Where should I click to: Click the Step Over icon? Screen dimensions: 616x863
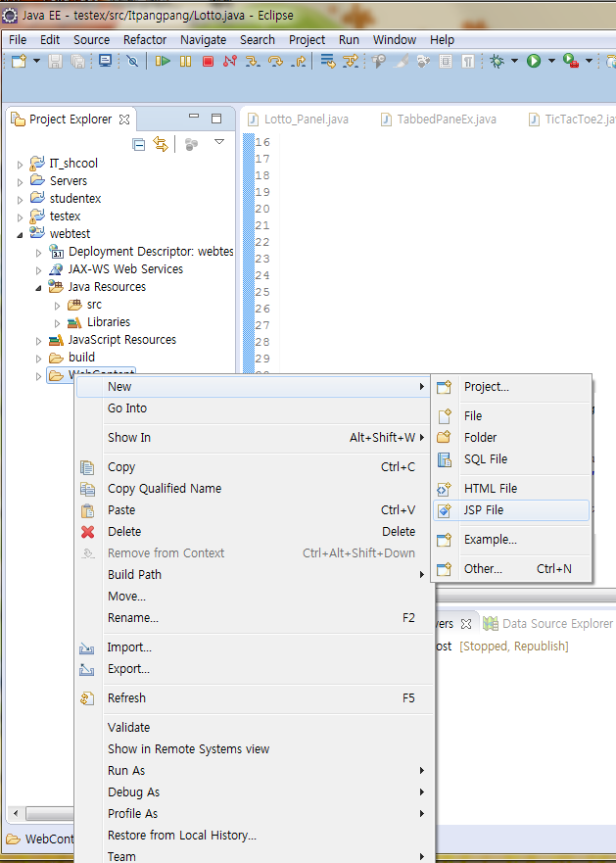click(x=275, y=61)
